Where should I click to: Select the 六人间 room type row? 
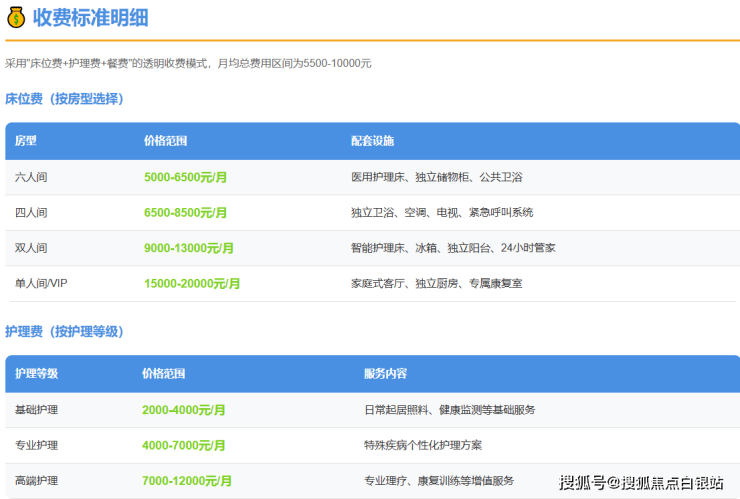click(31, 177)
